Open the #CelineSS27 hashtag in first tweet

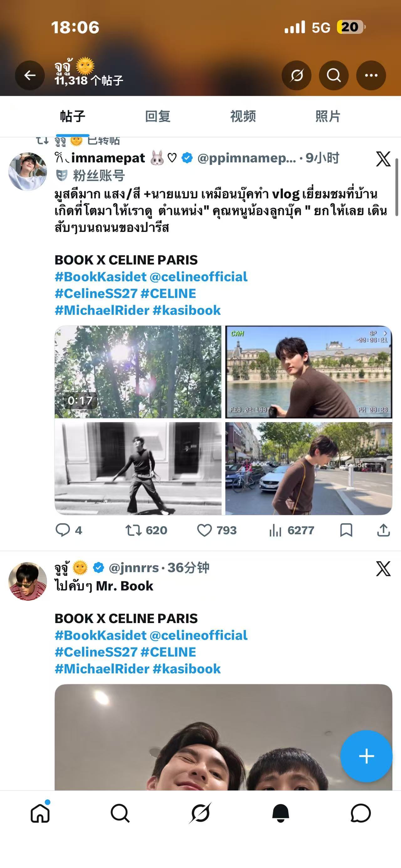pyautogui.click(x=96, y=294)
